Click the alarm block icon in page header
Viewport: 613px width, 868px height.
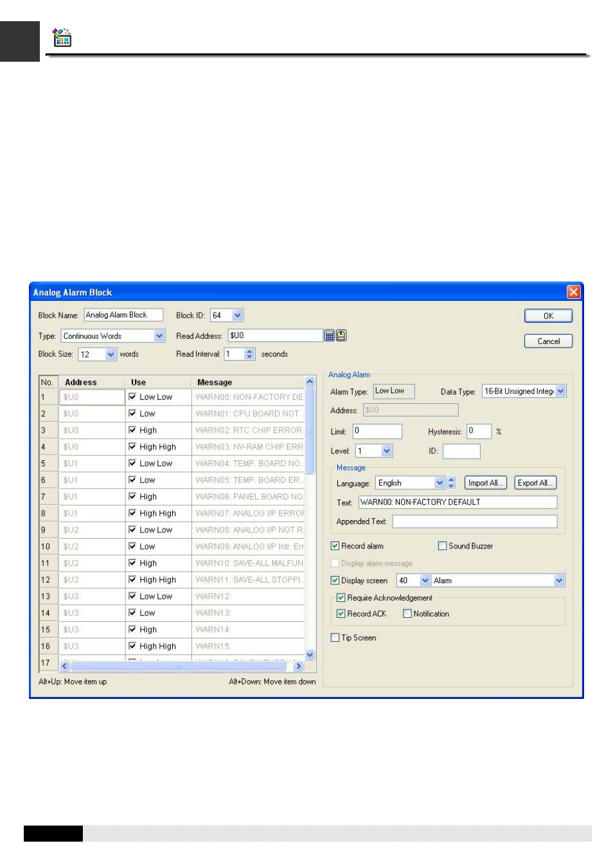point(62,37)
